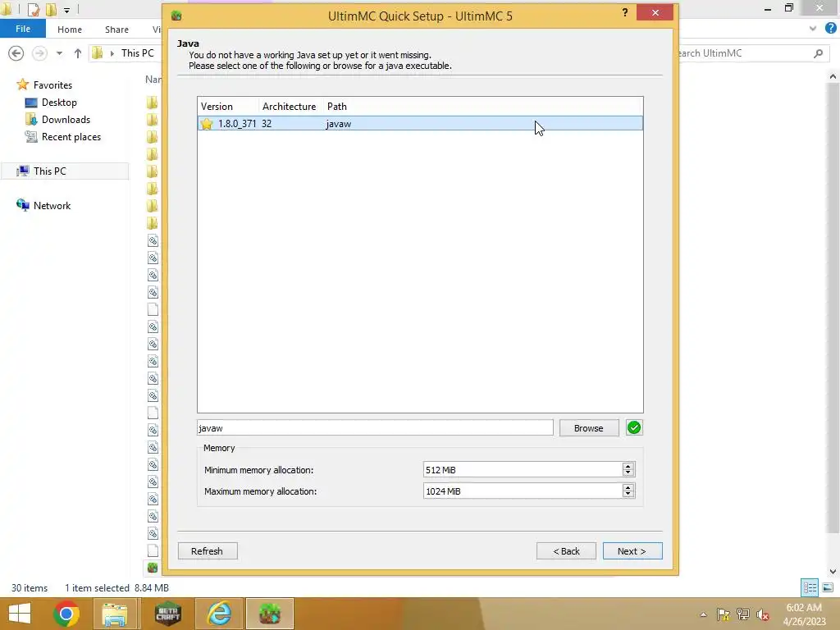
Task: Click the search magnifier in Explorer
Action: point(818,53)
